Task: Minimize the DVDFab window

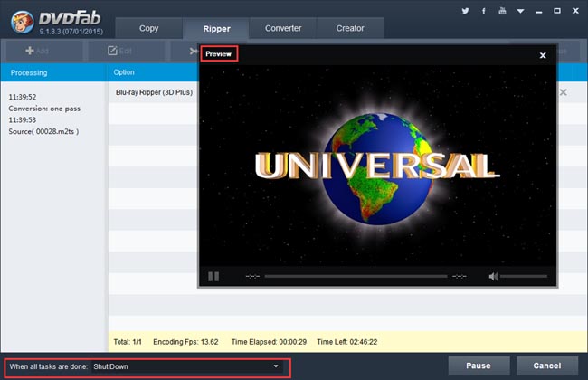Action: [539, 12]
